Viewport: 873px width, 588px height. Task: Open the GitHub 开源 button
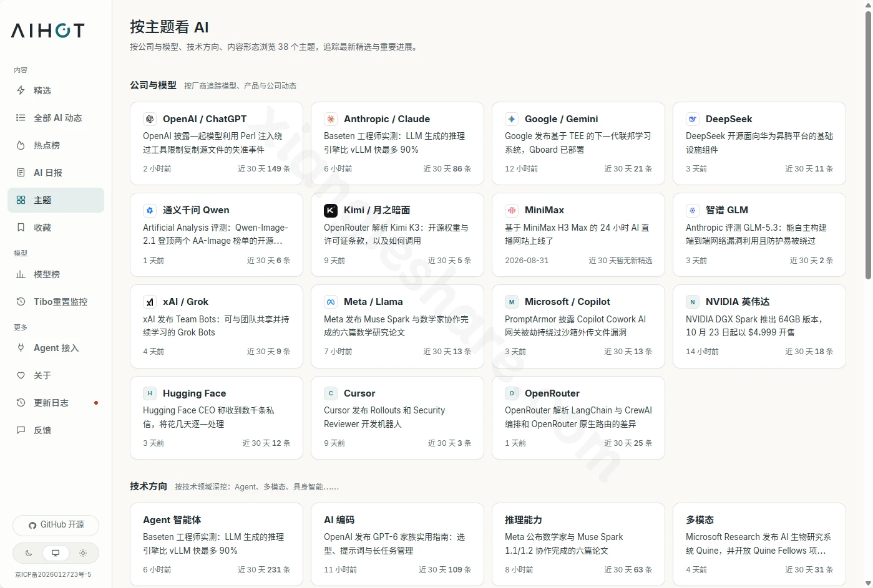(56, 525)
